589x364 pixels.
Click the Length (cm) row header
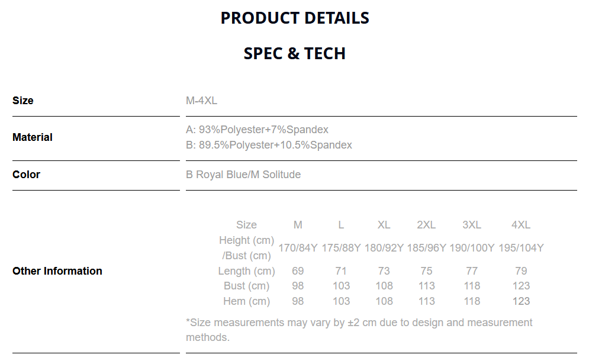click(x=246, y=271)
